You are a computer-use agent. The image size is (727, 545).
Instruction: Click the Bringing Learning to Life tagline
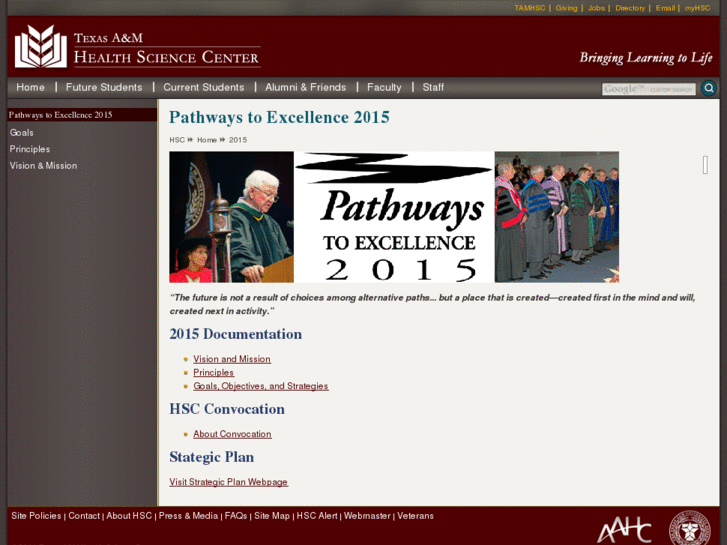(x=646, y=58)
